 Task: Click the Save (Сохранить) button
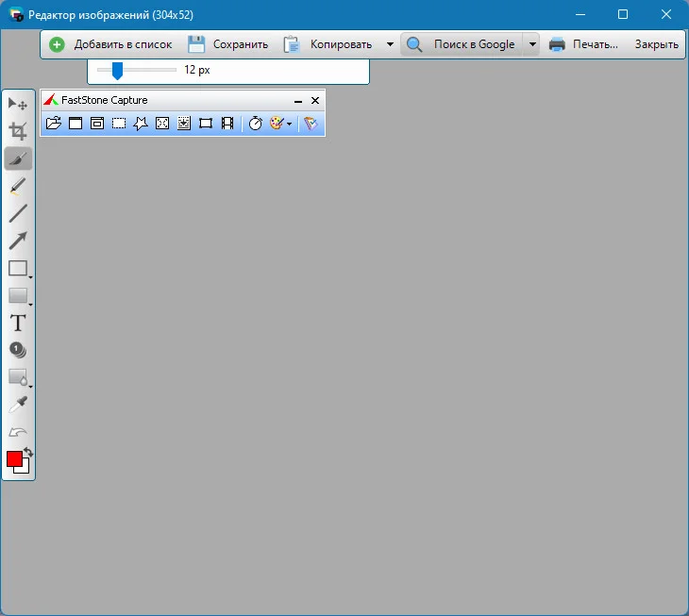227,44
